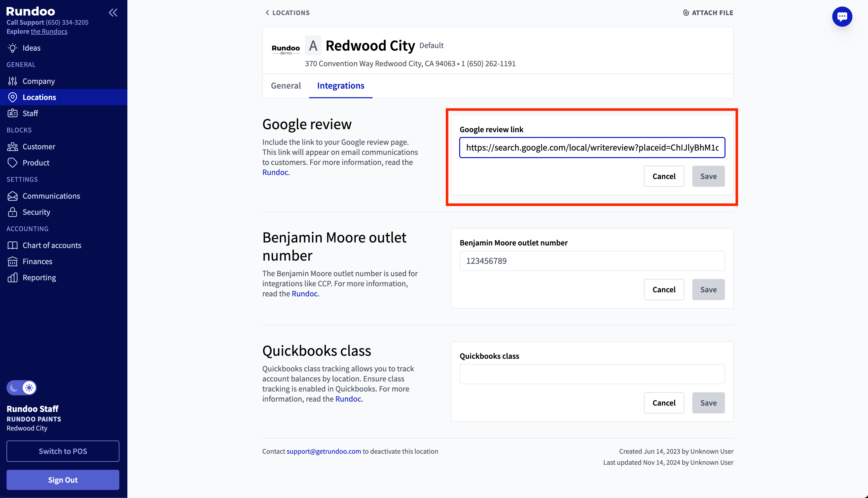Click the support@getrundoo.com email link

click(x=323, y=451)
